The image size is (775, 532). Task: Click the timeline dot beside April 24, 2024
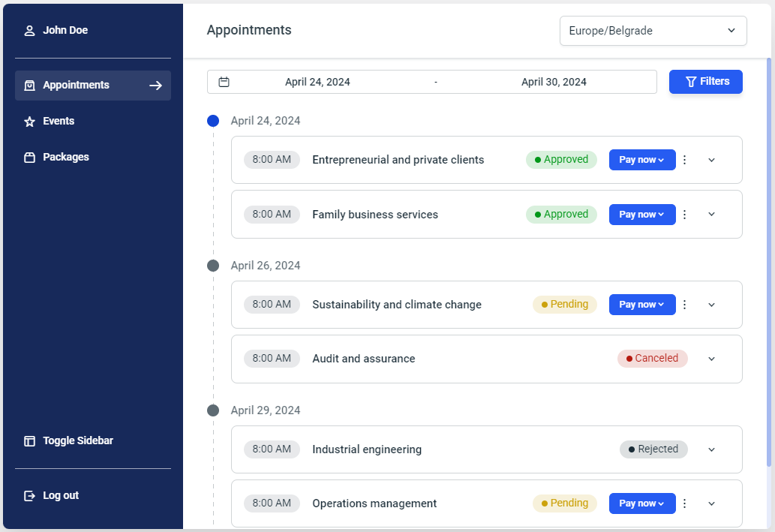(213, 121)
